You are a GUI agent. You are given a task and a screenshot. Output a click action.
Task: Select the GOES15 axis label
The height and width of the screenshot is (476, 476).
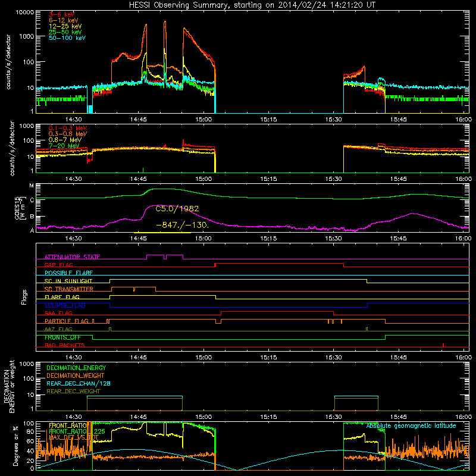point(19,208)
